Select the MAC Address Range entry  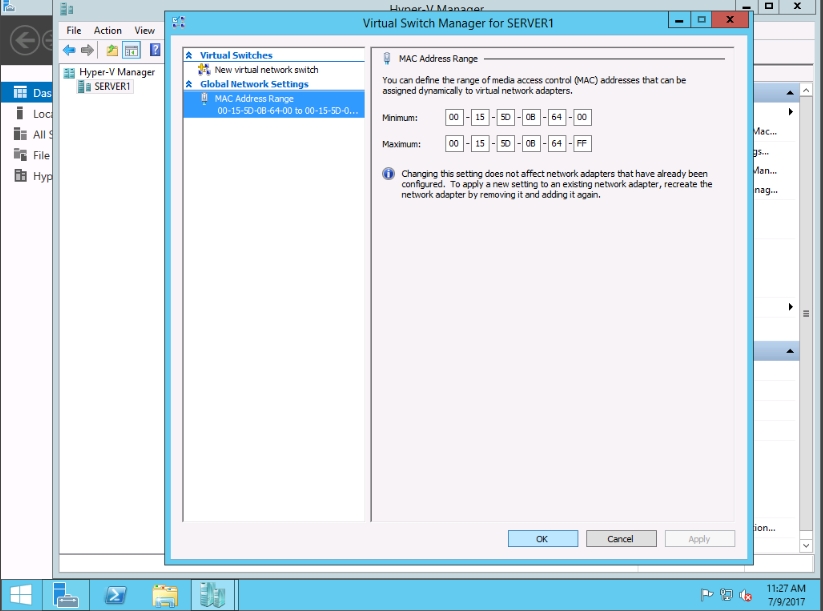(274, 104)
